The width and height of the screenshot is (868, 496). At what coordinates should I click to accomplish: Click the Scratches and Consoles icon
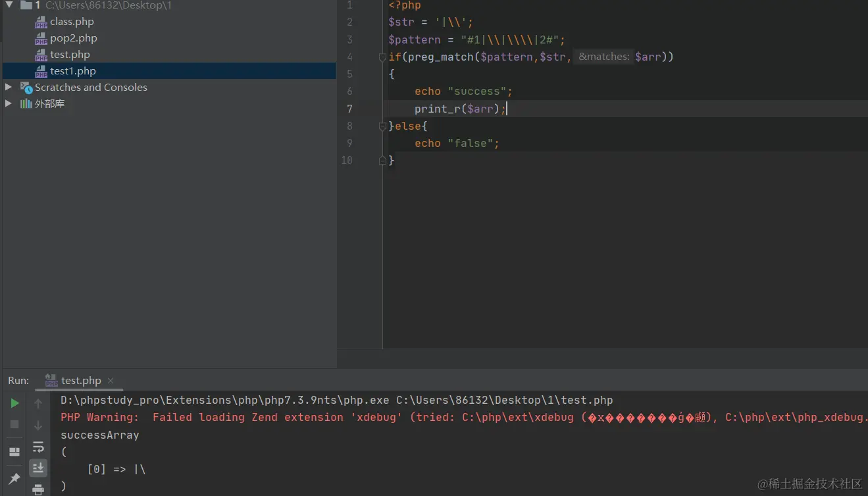pyautogui.click(x=26, y=88)
